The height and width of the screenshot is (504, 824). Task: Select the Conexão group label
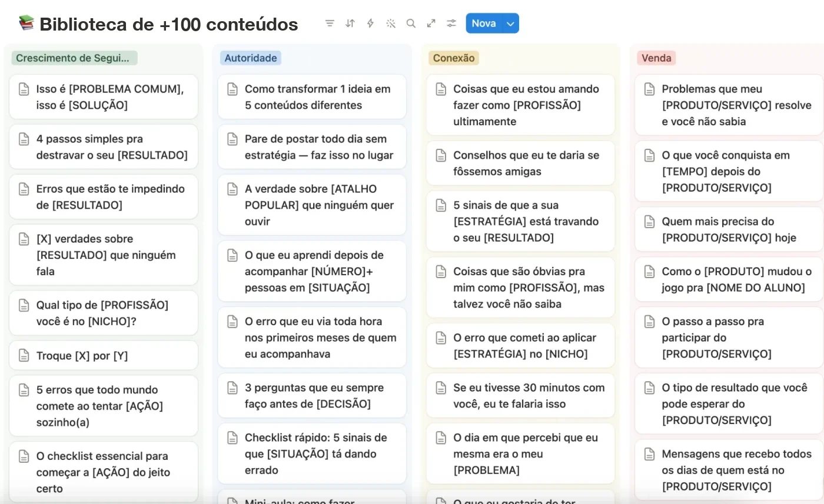tap(453, 58)
